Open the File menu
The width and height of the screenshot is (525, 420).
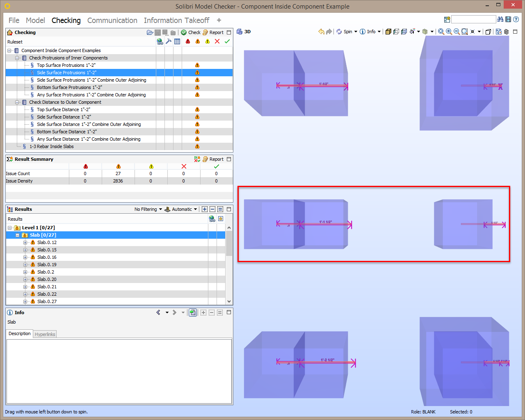(x=14, y=20)
